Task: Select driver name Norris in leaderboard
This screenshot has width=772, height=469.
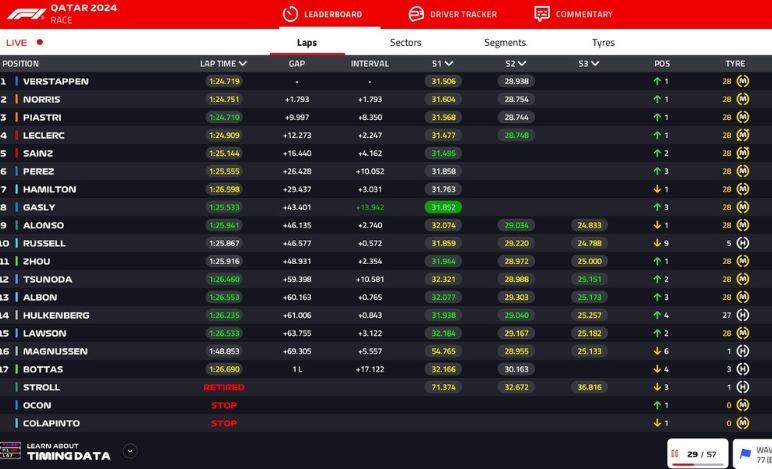Action: pyautogui.click(x=41, y=99)
